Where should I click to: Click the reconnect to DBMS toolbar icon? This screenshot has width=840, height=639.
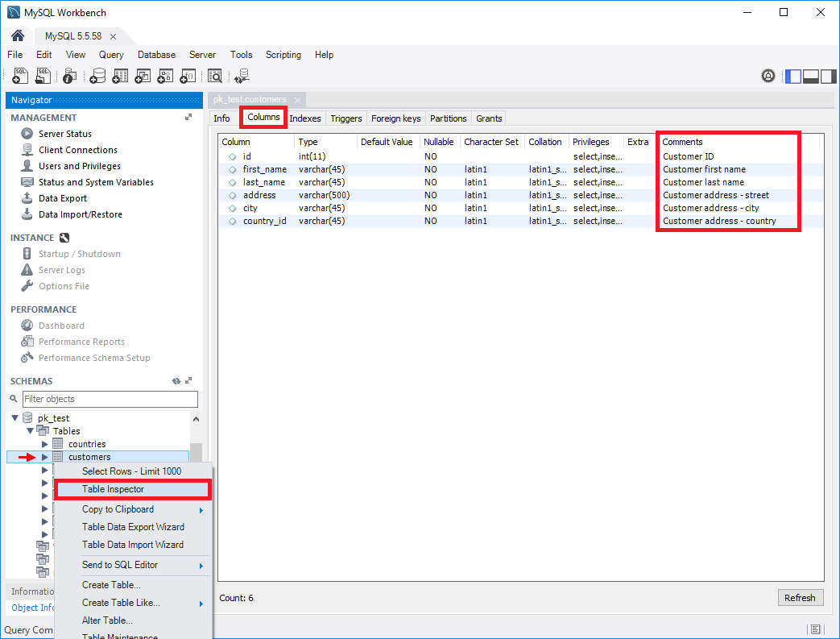(242, 76)
